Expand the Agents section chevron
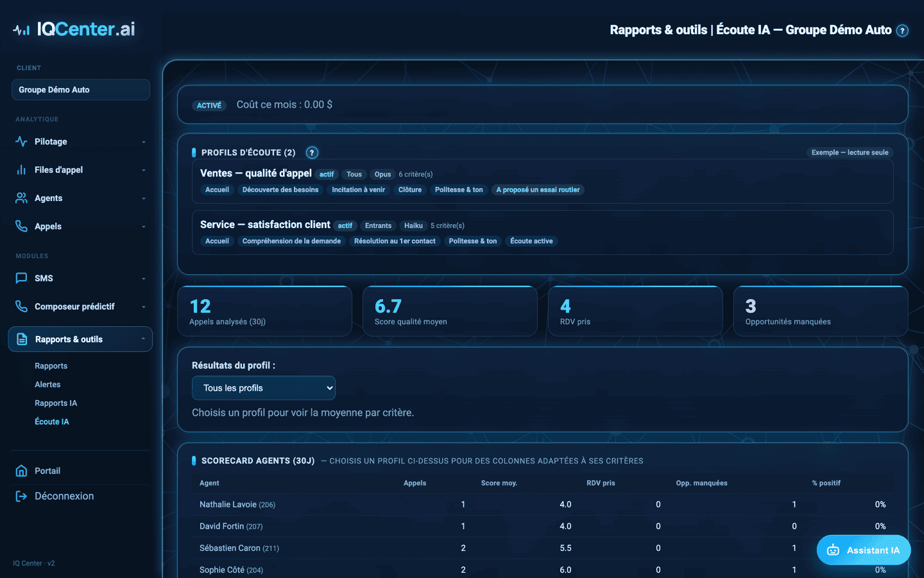Image resolution: width=924 pixels, height=578 pixels. pyautogui.click(x=144, y=198)
